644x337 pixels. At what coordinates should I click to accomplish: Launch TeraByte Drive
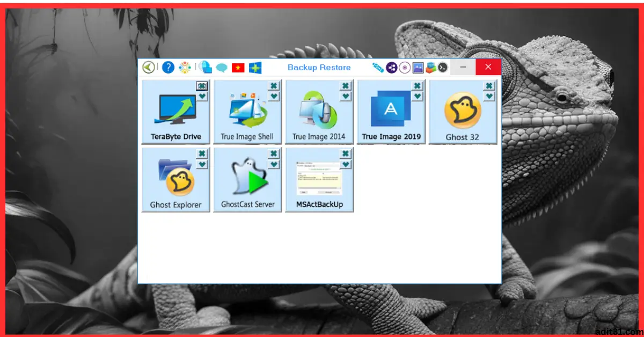[175, 112]
